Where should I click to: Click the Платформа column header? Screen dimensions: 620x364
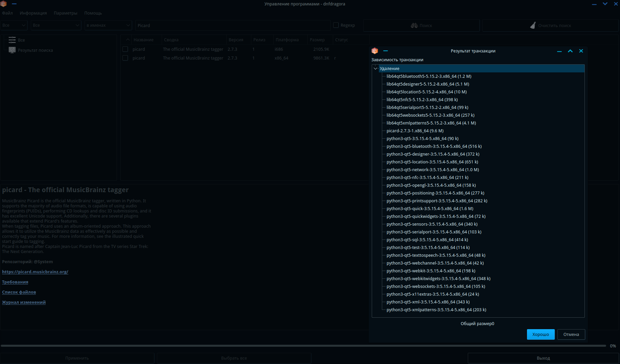click(290, 40)
